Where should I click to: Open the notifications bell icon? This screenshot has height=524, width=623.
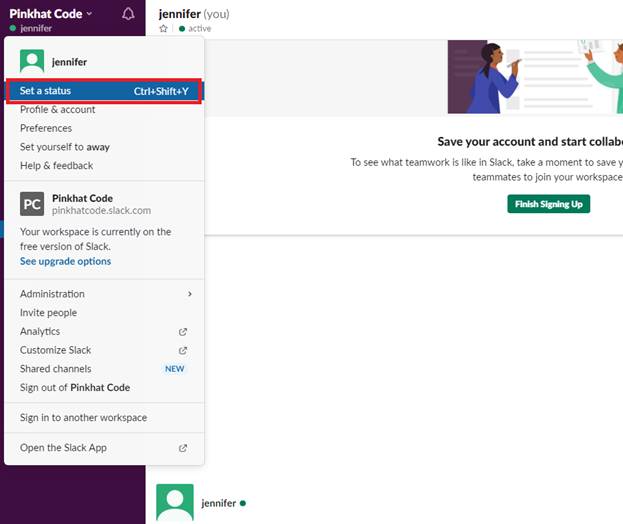pyautogui.click(x=128, y=14)
